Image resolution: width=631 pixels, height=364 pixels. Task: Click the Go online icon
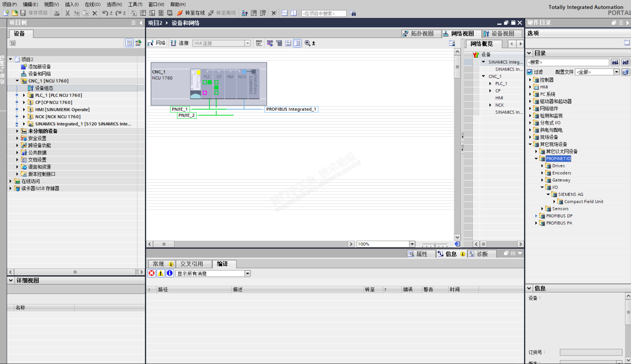pyautogui.click(x=180, y=13)
